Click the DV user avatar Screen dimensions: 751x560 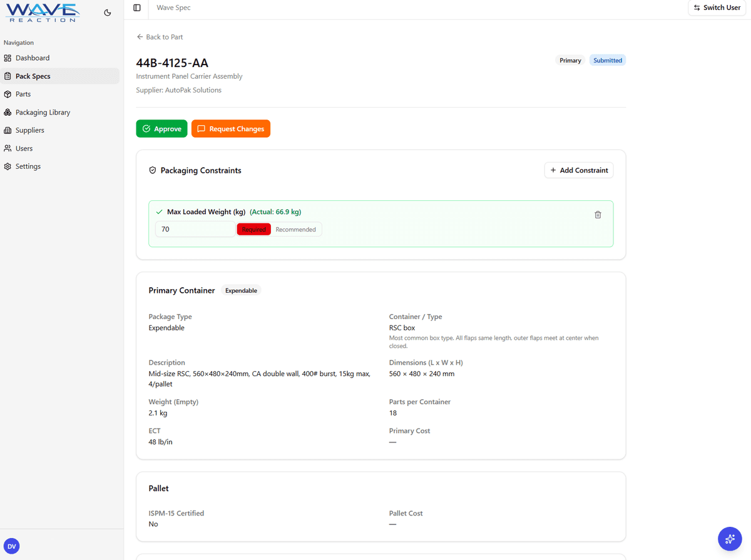click(x=11, y=546)
